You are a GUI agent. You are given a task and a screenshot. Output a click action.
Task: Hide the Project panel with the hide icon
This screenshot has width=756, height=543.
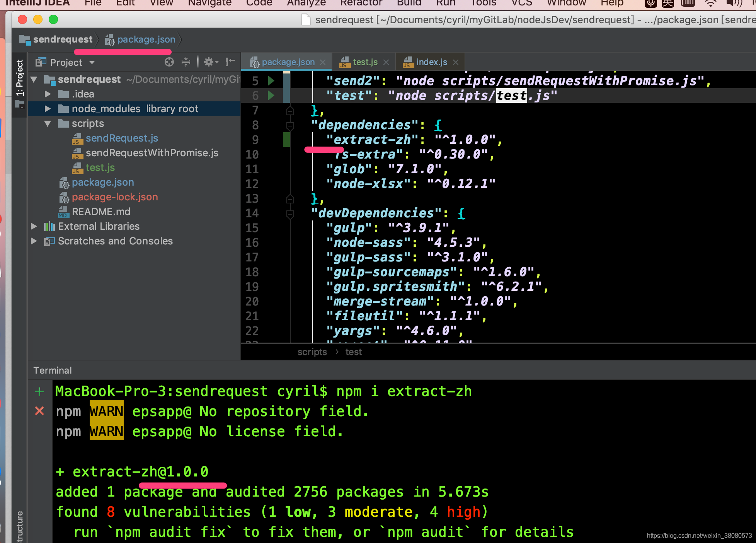click(x=230, y=61)
